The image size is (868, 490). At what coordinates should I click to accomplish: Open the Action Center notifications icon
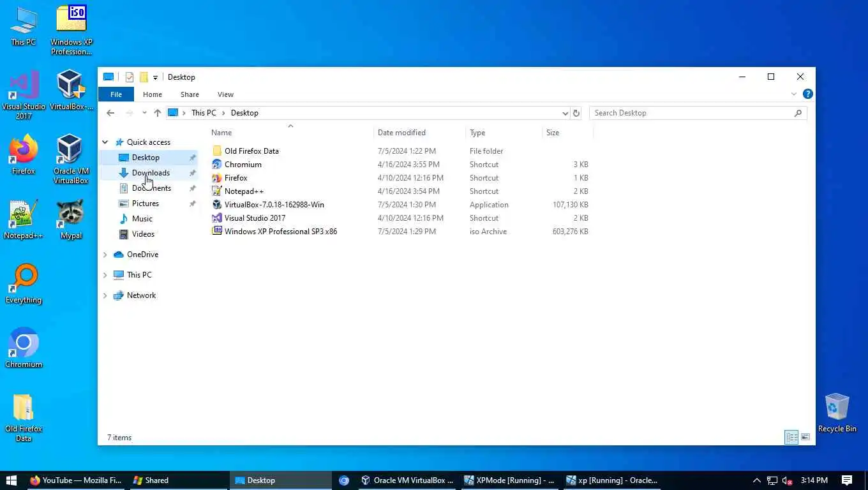[x=847, y=480]
